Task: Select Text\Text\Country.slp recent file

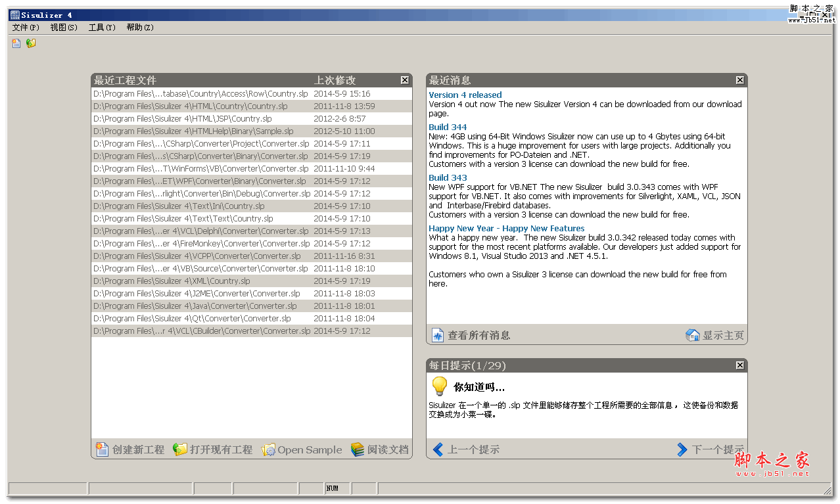Action: 252,219
